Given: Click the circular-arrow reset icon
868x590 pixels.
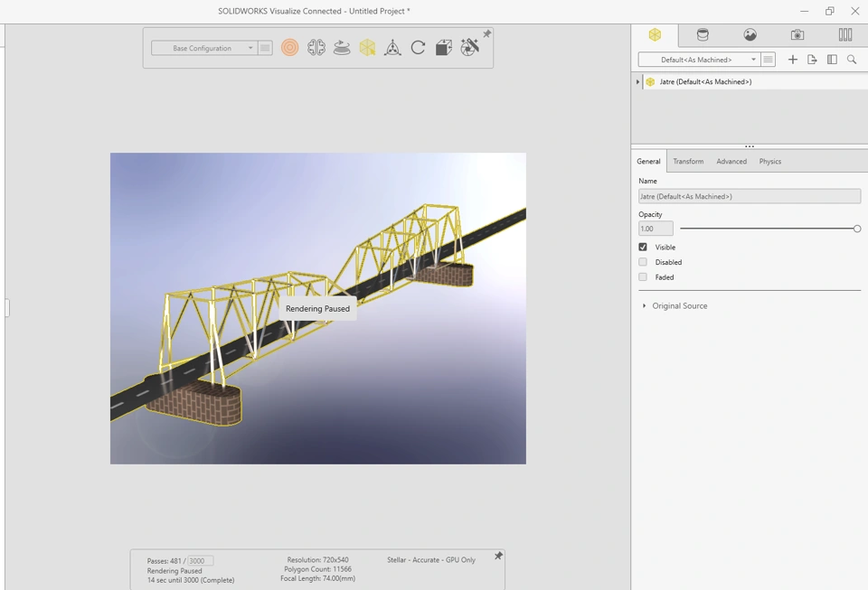Looking at the screenshot, I should click(x=418, y=48).
